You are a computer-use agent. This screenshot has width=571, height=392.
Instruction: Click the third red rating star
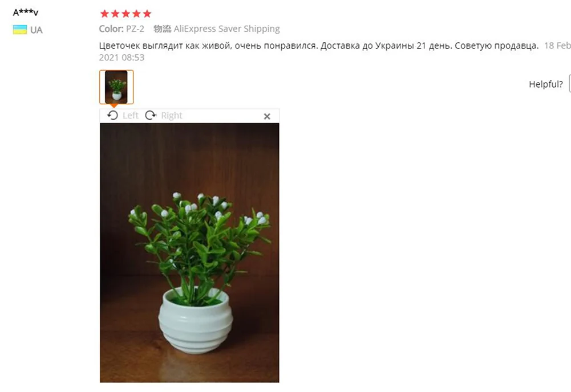click(125, 14)
